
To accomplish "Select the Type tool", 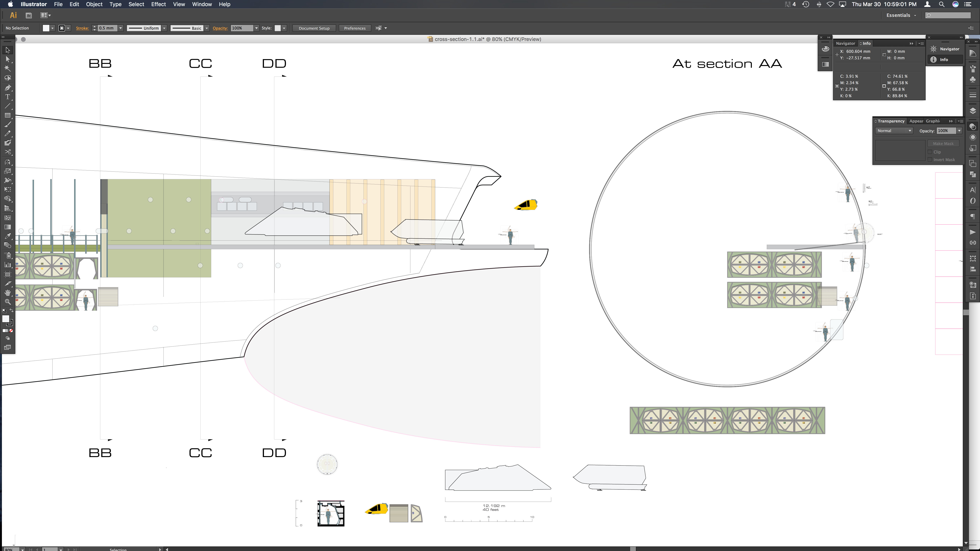I will point(8,97).
